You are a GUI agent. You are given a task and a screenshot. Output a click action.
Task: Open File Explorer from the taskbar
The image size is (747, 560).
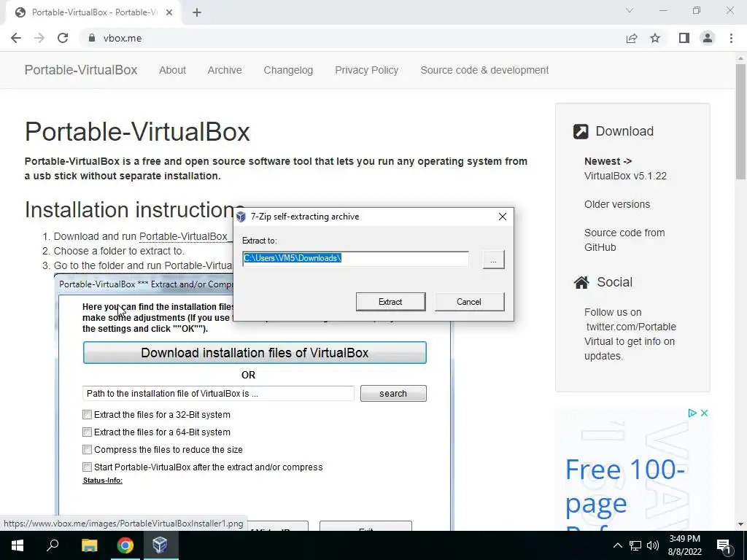89,545
